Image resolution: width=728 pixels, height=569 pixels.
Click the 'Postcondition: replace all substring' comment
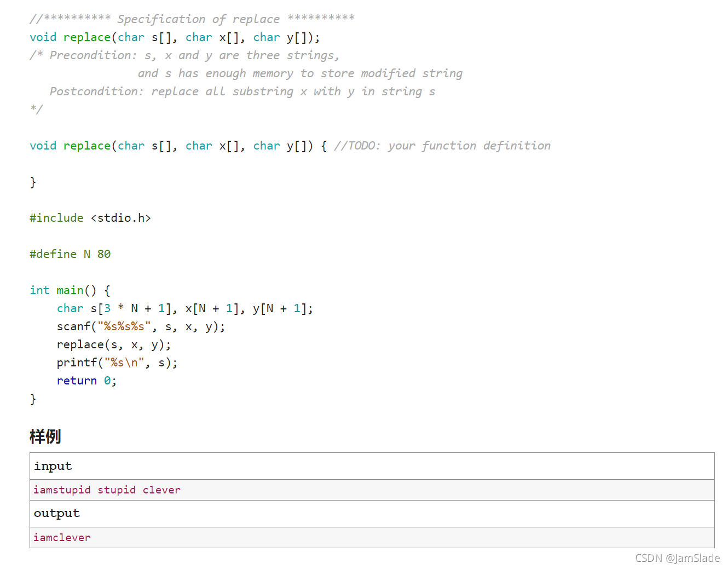pos(242,91)
